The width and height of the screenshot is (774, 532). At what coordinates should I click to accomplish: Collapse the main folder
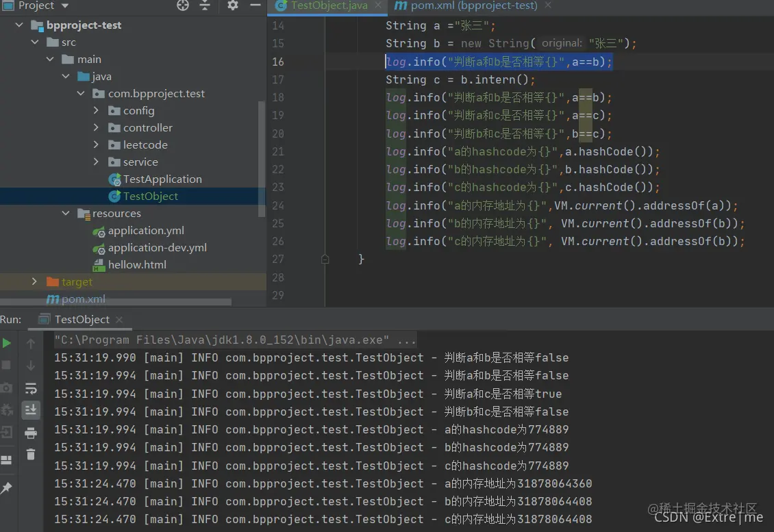click(x=51, y=59)
